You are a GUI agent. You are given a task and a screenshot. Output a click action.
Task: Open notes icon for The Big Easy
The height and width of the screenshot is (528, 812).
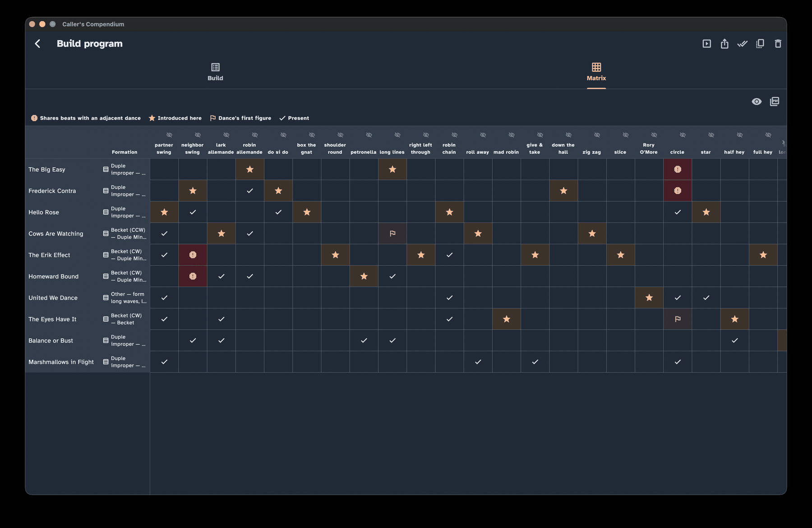click(106, 170)
